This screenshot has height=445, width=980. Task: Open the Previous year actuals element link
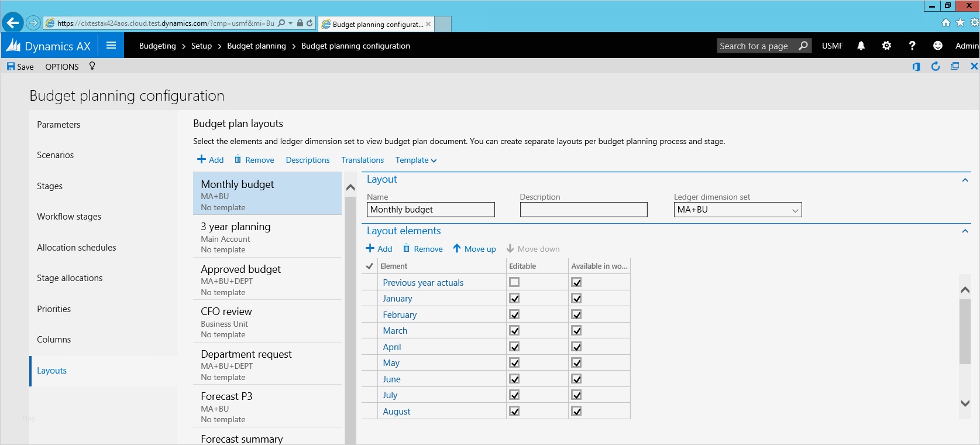pos(423,282)
